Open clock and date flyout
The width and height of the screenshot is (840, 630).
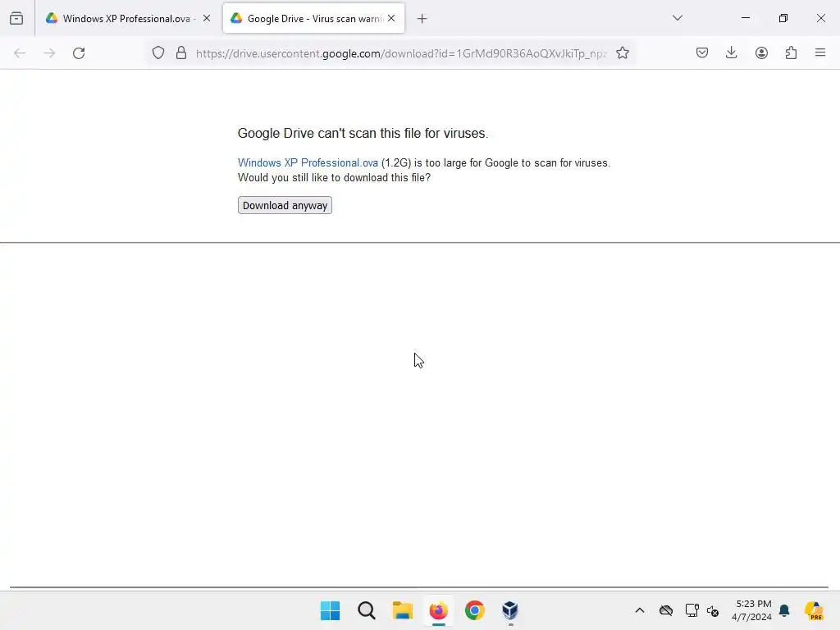tap(751, 610)
